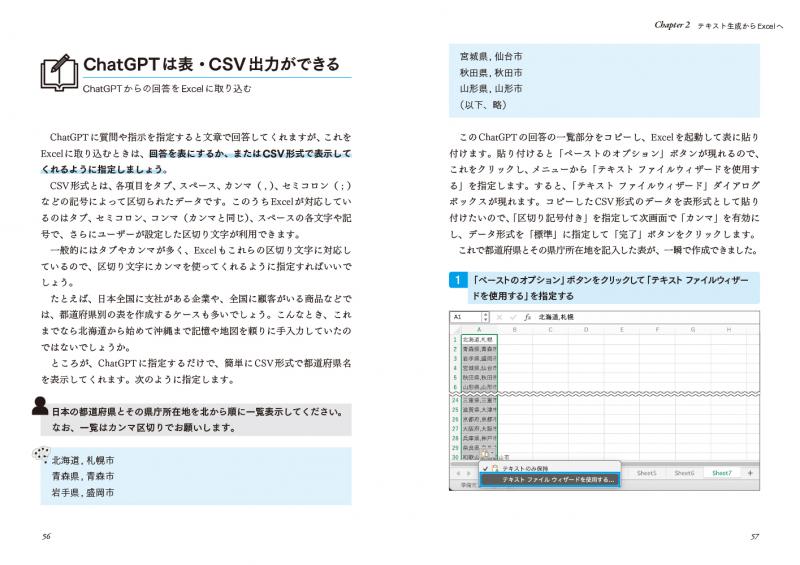Click the confirm checkmark in formula bar
800x565 pixels.
coord(513,317)
